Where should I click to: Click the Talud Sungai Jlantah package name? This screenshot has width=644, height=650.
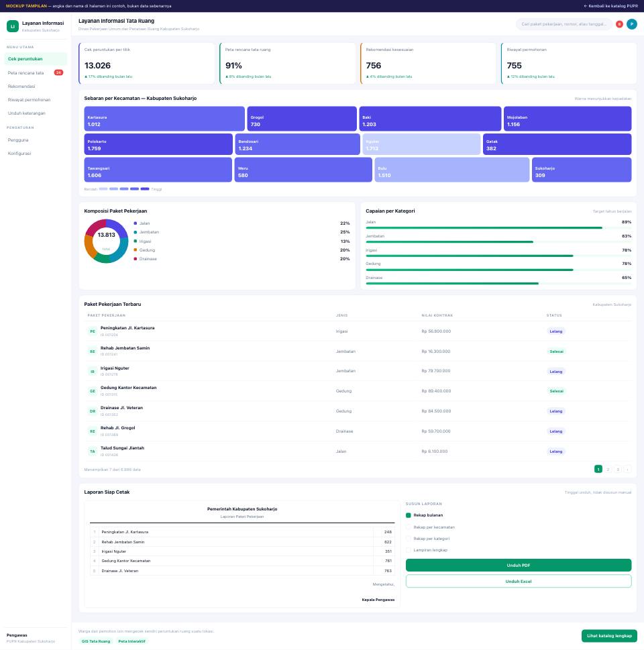(122, 447)
